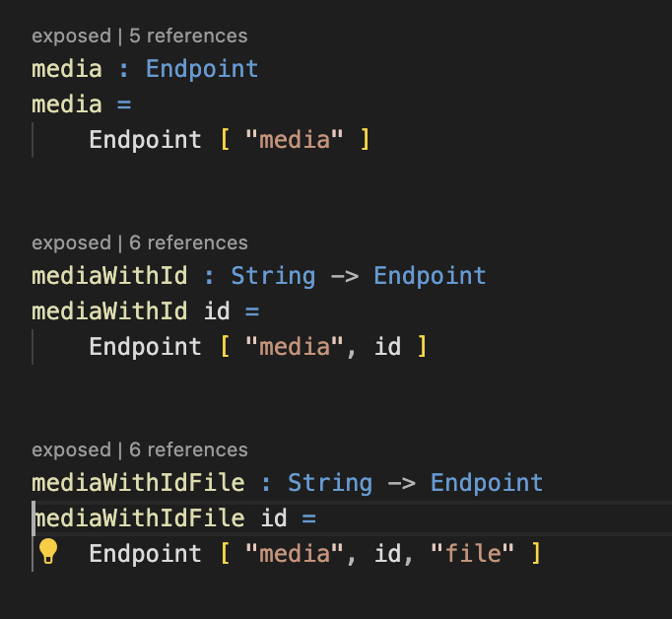672x619 pixels.
Task: Click the id parameter in mediaWithId definition
Action: point(217,311)
